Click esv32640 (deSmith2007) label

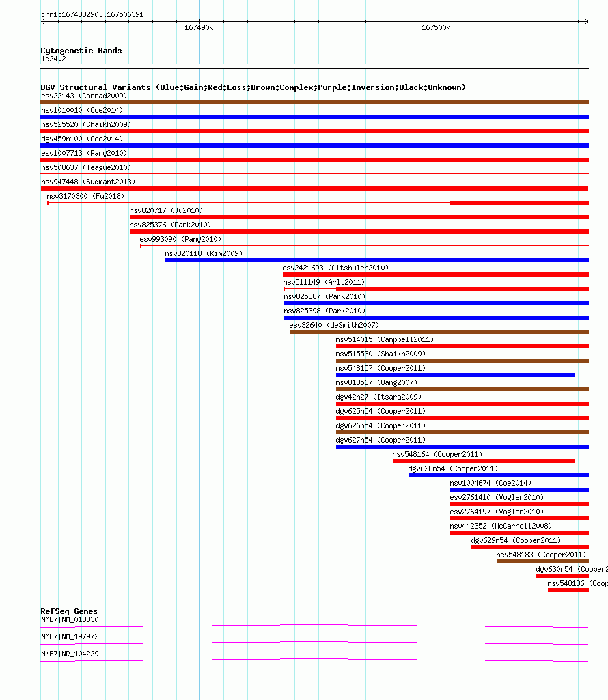click(334, 325)
